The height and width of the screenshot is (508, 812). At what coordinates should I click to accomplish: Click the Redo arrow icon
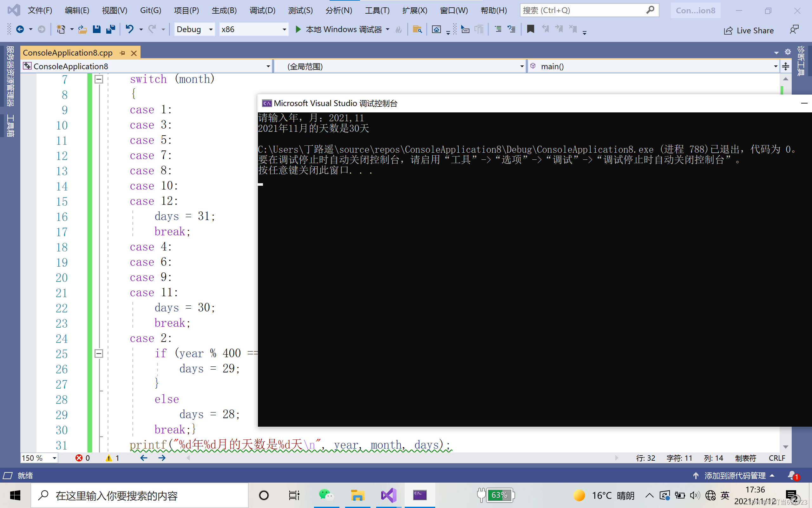[152, 30]
